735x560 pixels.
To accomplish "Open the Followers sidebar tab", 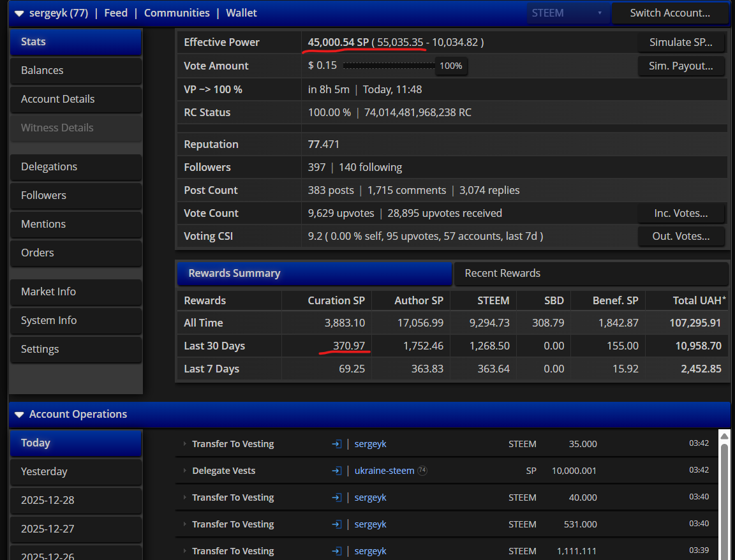I will pos(76,195).
